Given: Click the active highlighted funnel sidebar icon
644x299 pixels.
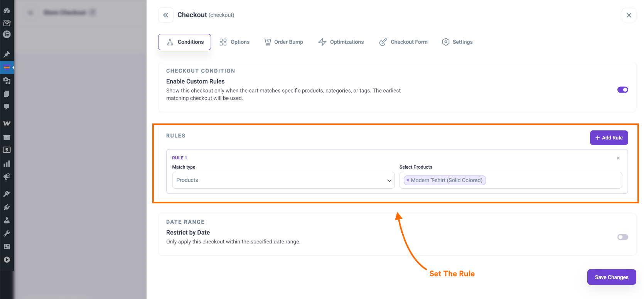Looking at the screenshot, I should [x=7, y=67].
